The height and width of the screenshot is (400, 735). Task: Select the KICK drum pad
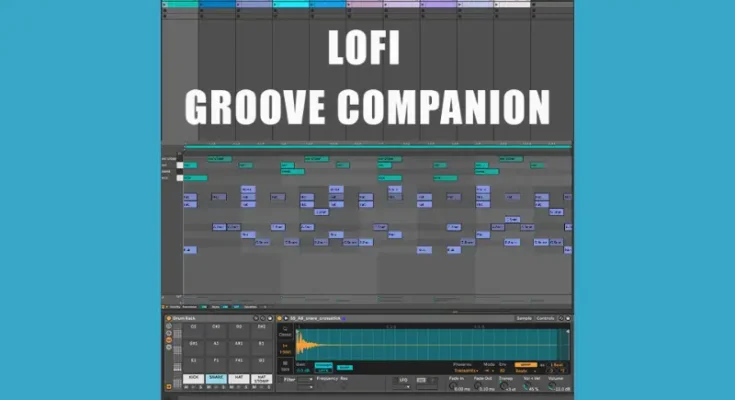click(194, 379)
